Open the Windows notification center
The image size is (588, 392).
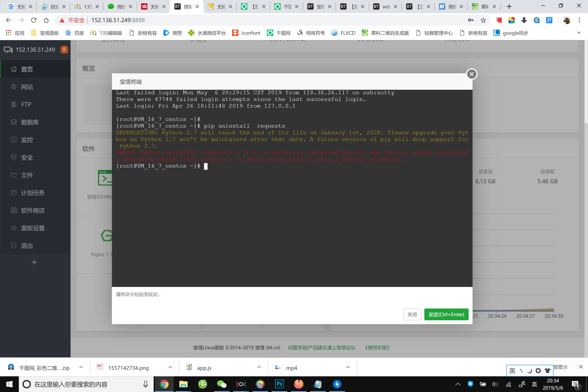tap(576, 385)
